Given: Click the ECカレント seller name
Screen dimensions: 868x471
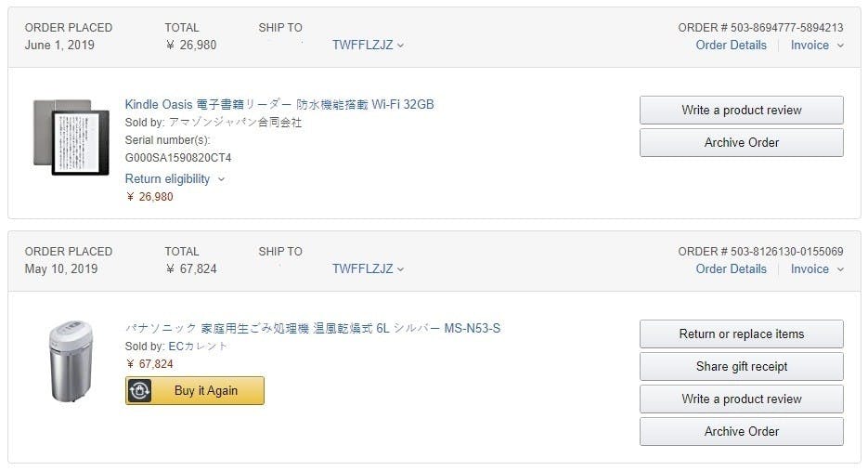Looking at the screenshot, I should point(198,347).
